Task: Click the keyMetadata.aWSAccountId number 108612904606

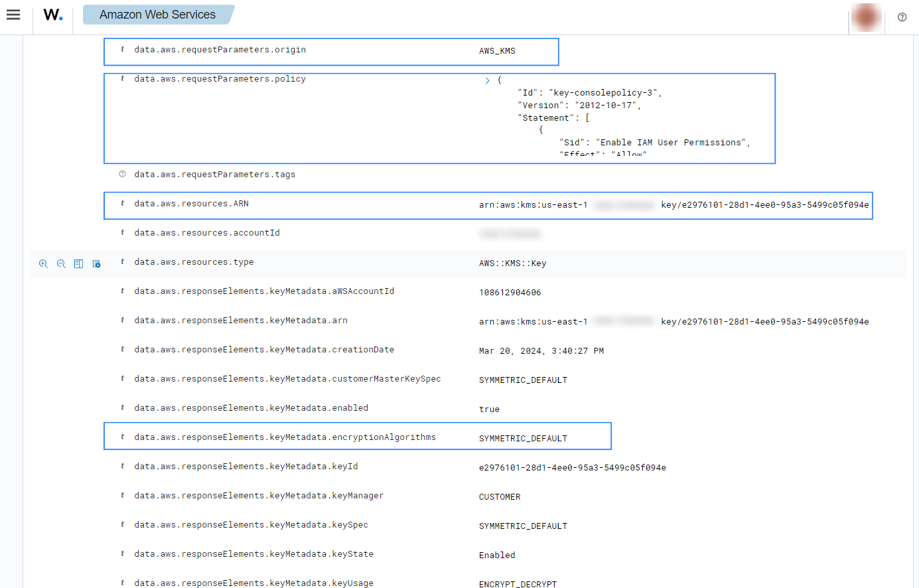Action: [510, 293]
